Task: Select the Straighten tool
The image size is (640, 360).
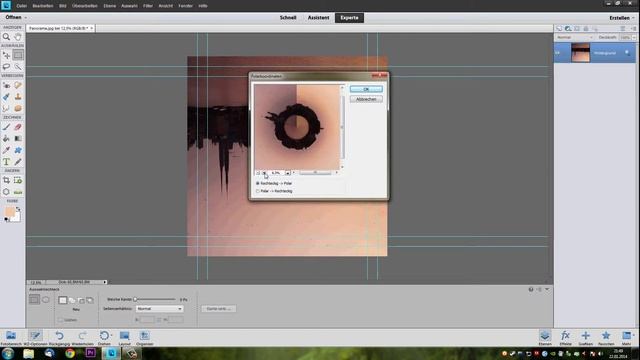Action: [18, 191]
